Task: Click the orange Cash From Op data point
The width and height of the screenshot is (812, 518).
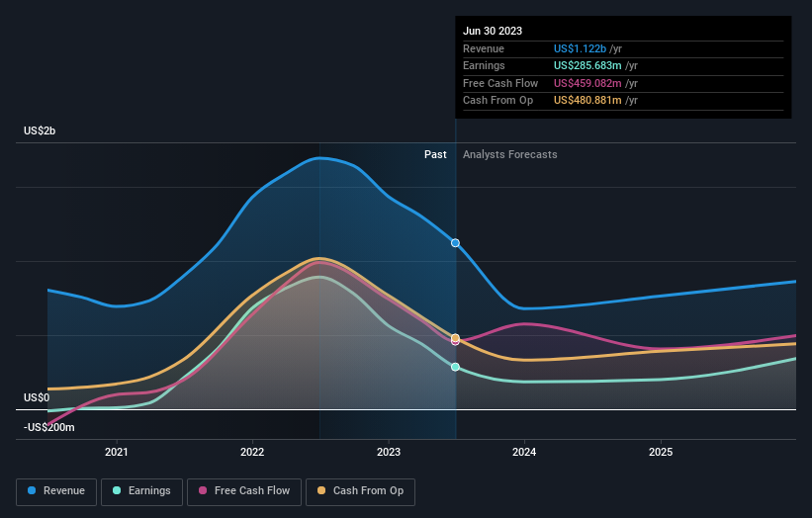Action: [455, 338]
